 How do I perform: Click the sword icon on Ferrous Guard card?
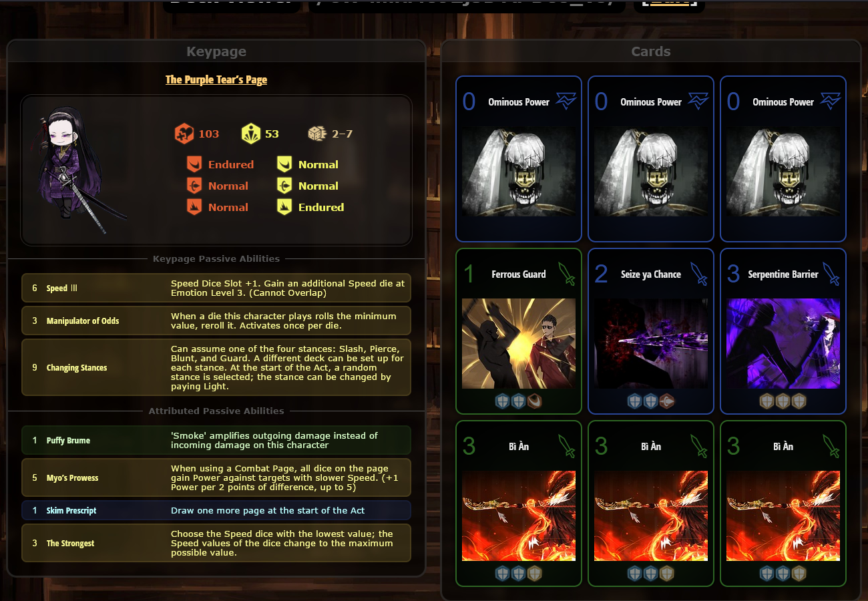[x=566, y=274]
